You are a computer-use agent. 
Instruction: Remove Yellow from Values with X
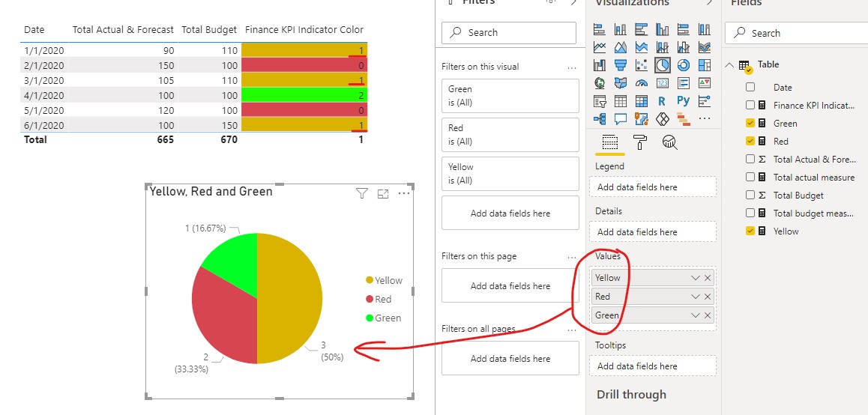(708, 278)
